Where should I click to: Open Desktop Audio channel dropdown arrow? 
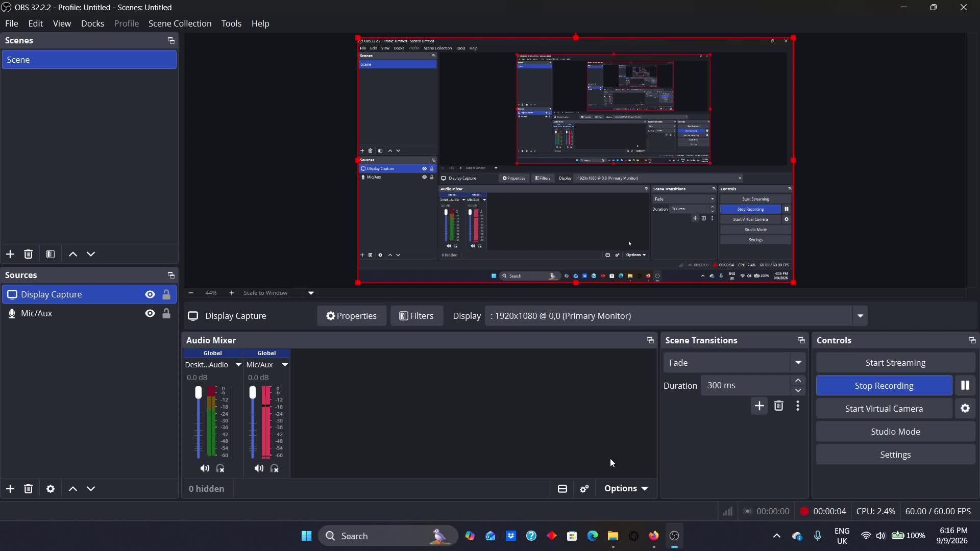point(238,365)
